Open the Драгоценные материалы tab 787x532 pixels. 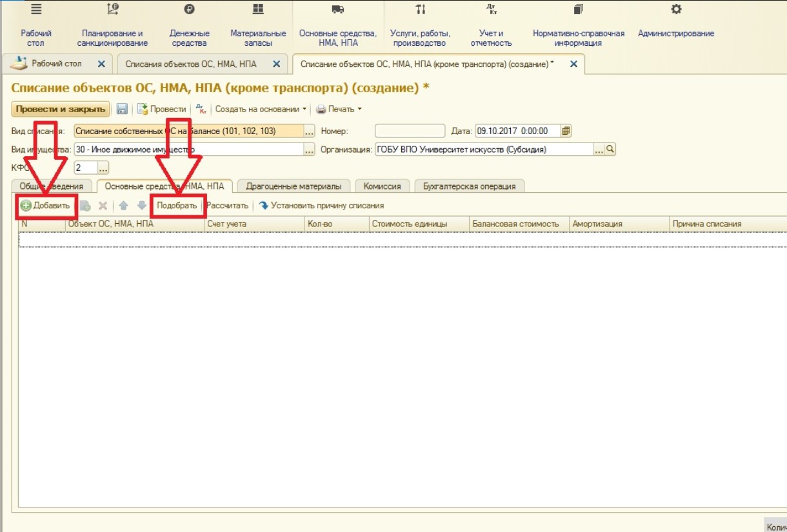tap(294, 186)
